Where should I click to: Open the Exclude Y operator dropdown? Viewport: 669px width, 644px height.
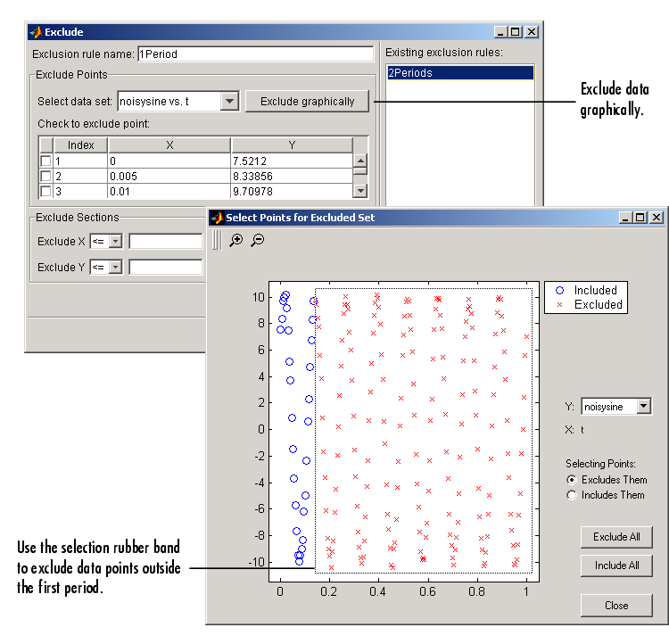115,268
